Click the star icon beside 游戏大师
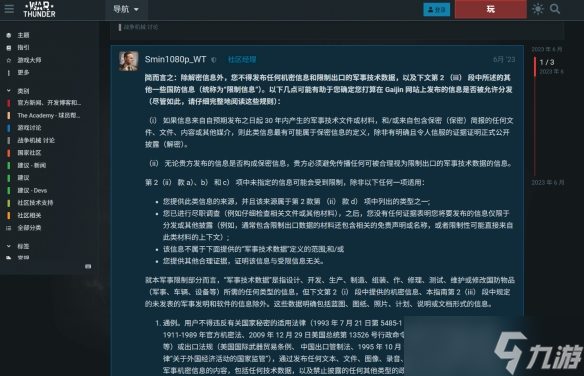 9,60
